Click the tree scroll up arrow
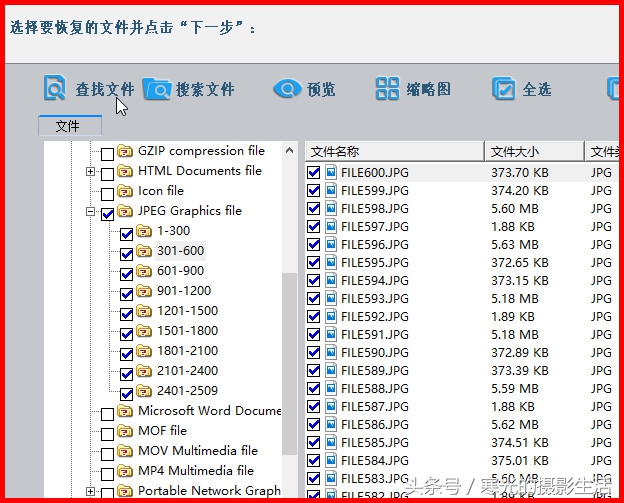The image size is (624, 503). 290,150
